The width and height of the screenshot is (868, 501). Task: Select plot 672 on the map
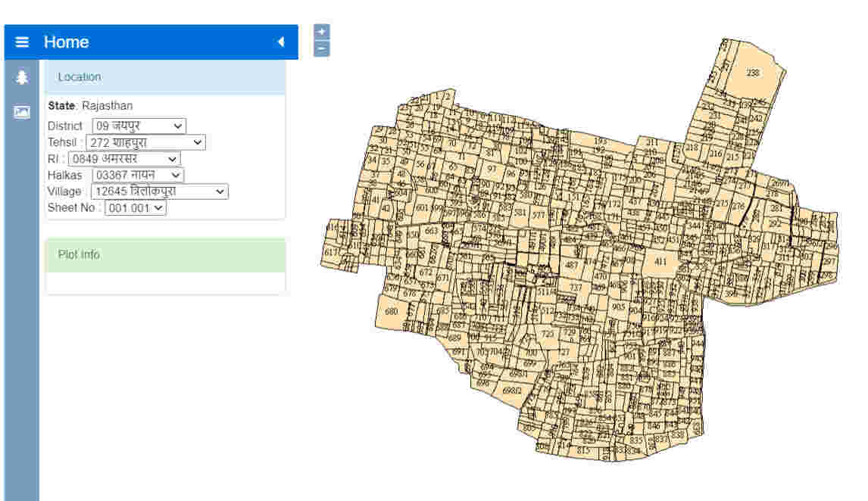(x=426, y=272)
